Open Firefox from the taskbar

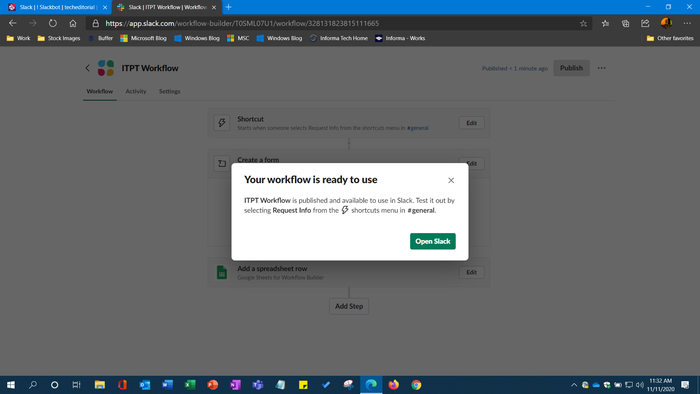coord(393,385)
